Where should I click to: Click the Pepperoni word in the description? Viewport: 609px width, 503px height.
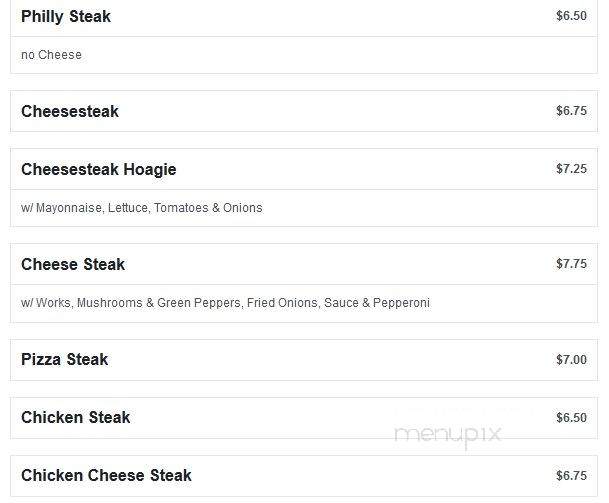(401, 303)
